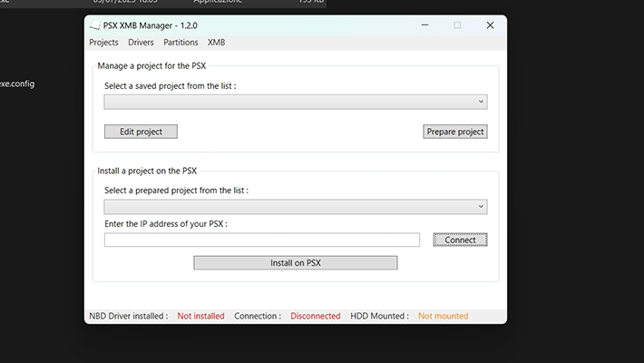
Task: Click the 'Not mounted' HDD status
Action: 444,316
